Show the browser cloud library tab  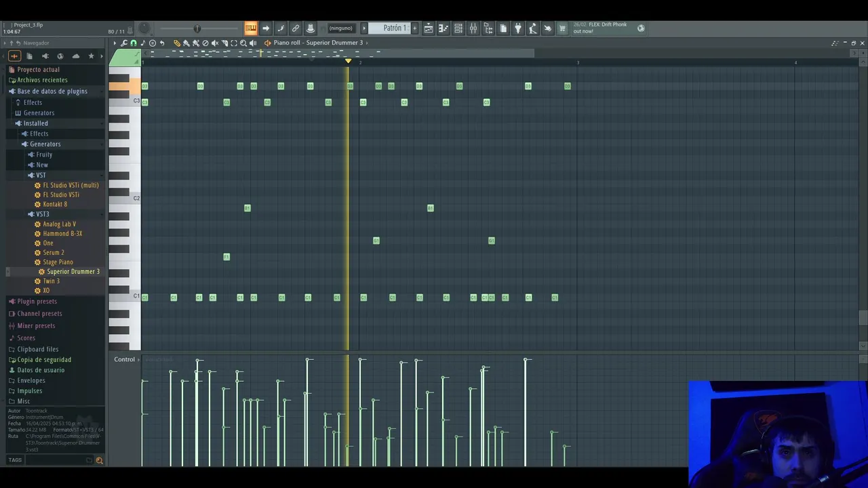(x=75, y=56)
